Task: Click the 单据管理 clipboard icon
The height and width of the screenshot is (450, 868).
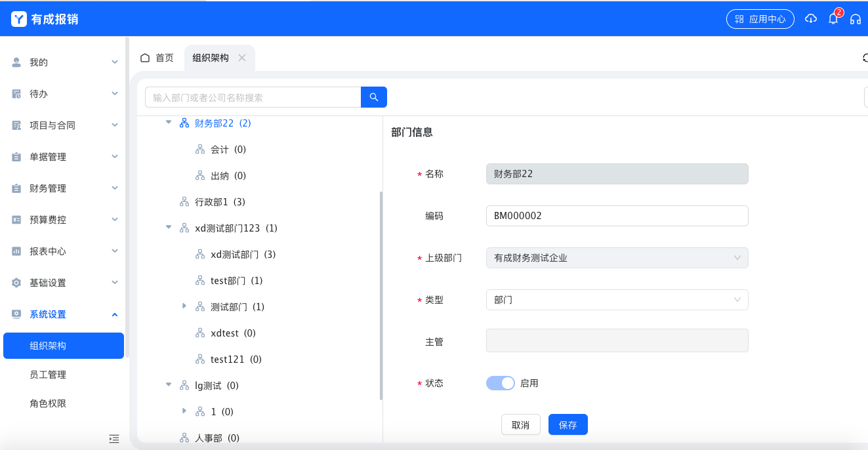Action: coord(16,157)
